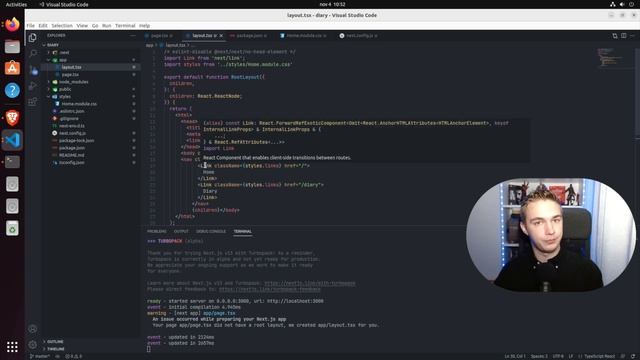Click errors and warnings status indicator

click(x=74, y=356)
